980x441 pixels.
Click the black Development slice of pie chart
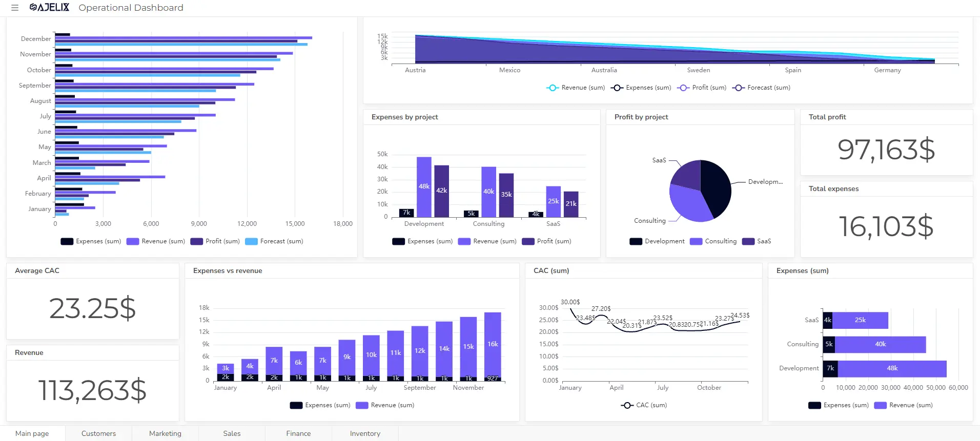717,187
